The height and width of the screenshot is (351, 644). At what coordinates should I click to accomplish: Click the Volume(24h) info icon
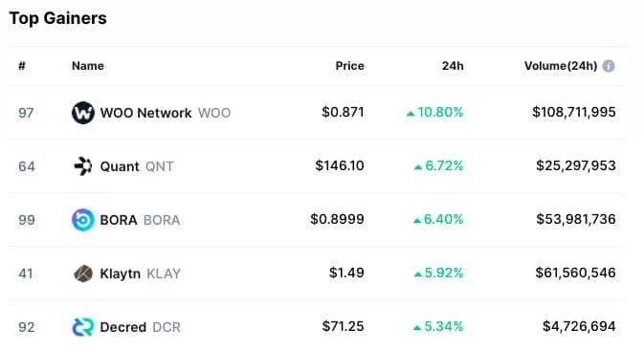tap(609, 66)
